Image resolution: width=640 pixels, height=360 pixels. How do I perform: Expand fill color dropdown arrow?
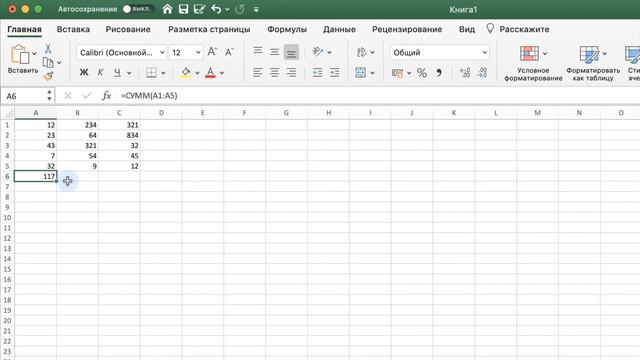tap(197, 73)
